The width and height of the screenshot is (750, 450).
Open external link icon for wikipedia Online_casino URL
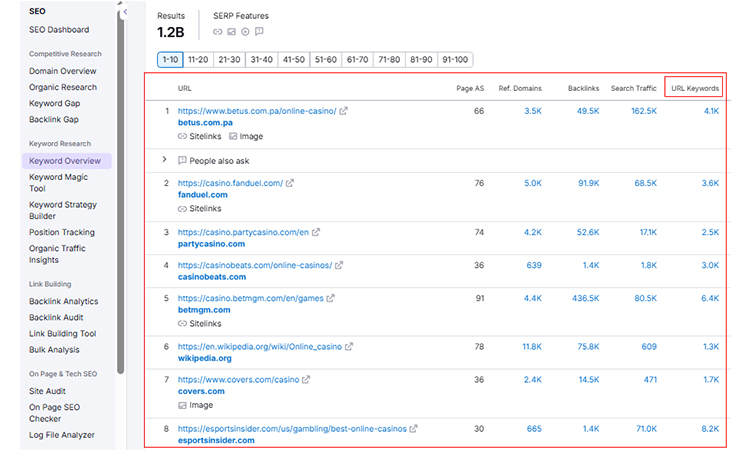pyautogui.click(x=349, y=347)
